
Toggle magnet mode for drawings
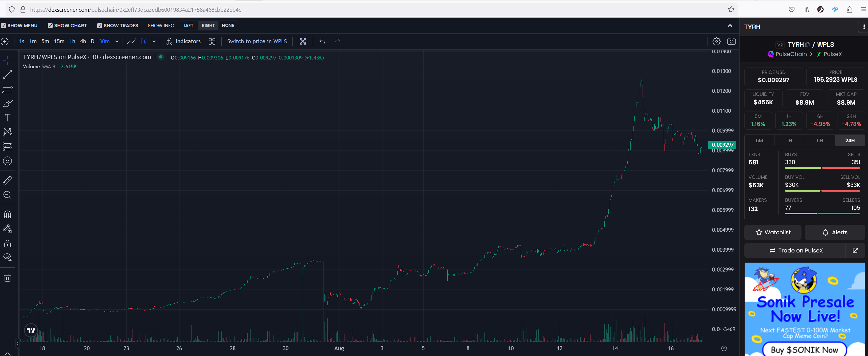(7, 215)
